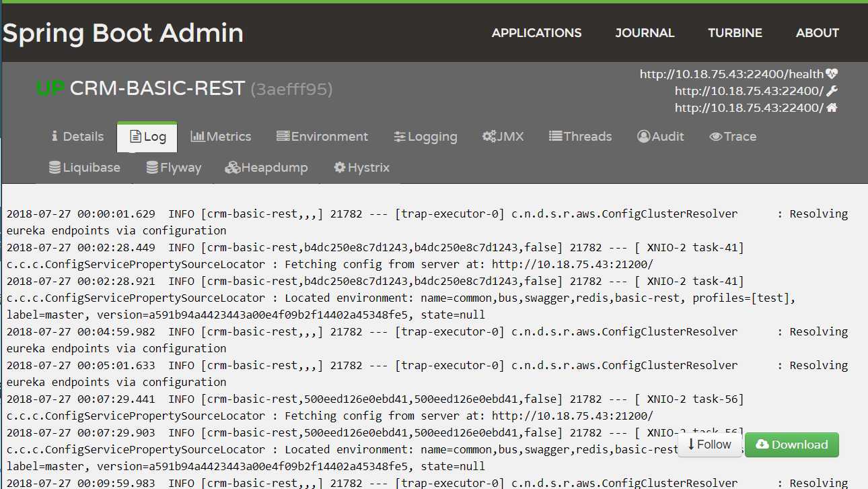Click the gear icon on Hystrix
This screenshot has height=489, width=868.
point(340,168)
